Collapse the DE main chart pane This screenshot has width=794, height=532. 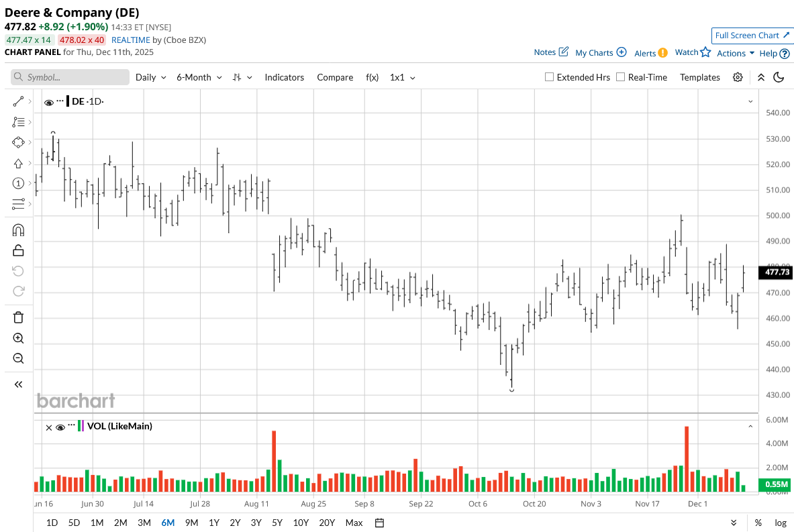pos(750,101)
